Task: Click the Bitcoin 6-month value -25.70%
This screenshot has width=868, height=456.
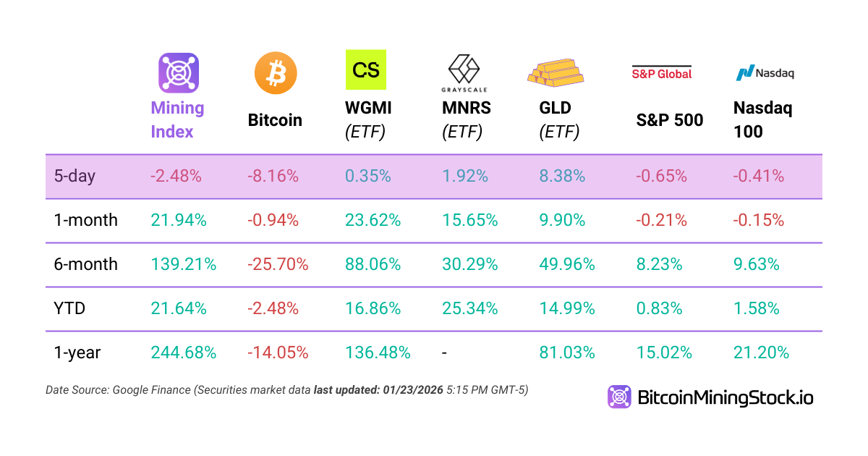Action: [278, 264]
